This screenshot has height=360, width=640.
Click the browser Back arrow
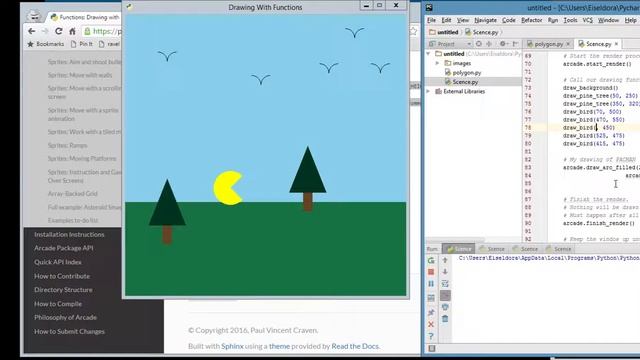[x=32, y=31]
